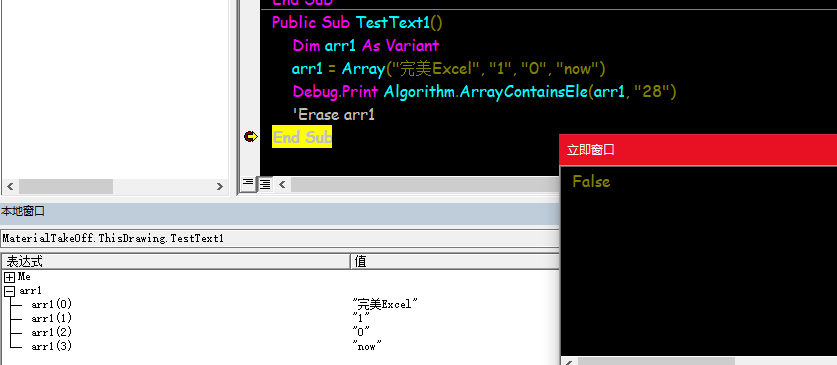837x365 pixels.
Task: Click right scroll arrow of project pane
Action: (x=220, y=186)
